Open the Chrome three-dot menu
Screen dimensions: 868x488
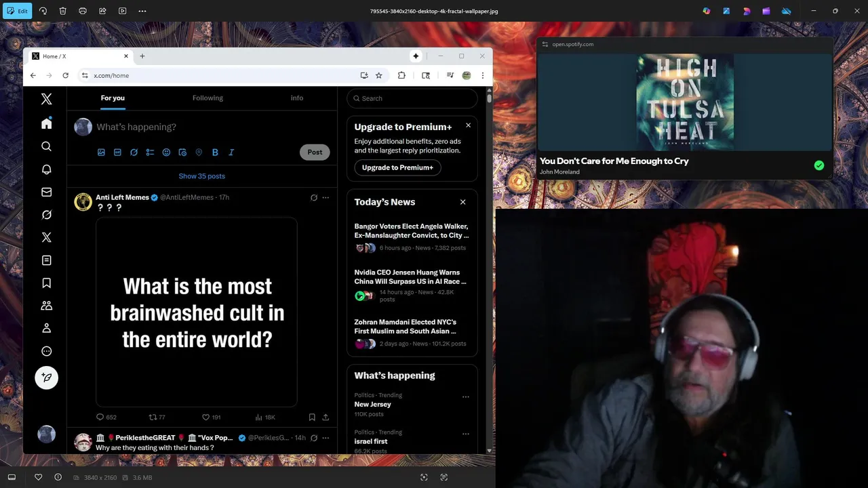click(x=483, y=75)
